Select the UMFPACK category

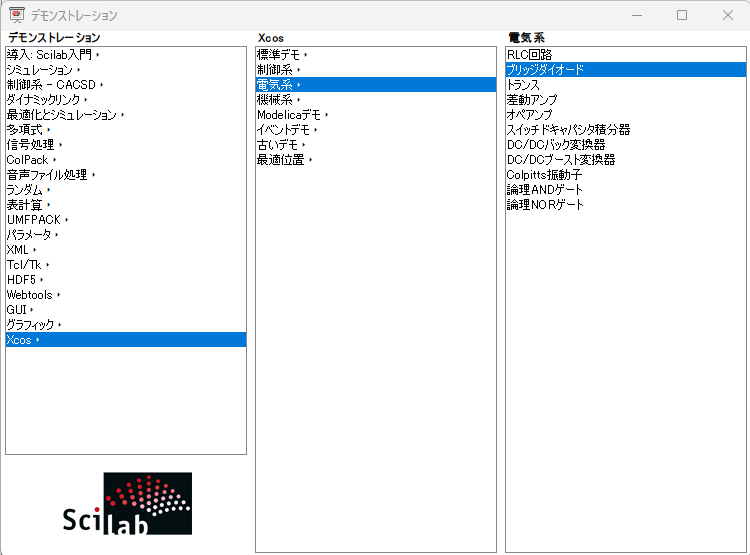pyautogui.click(x=126, y=220)
